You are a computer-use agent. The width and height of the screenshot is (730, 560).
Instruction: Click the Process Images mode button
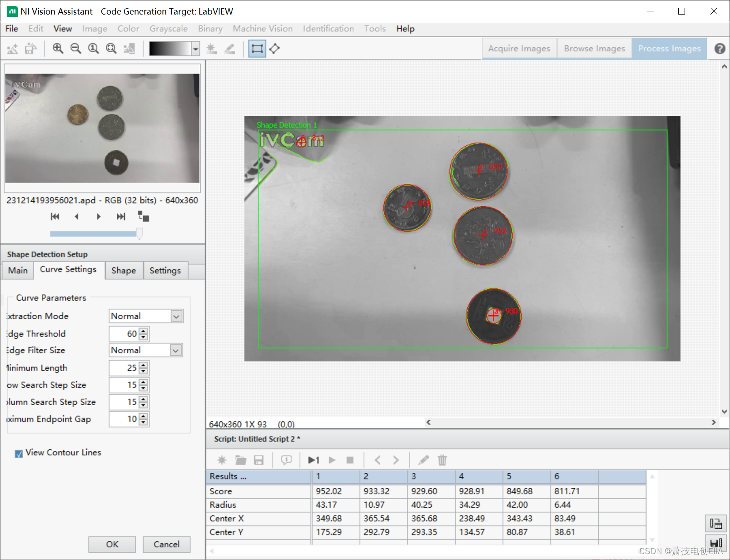tap(669, 49)
